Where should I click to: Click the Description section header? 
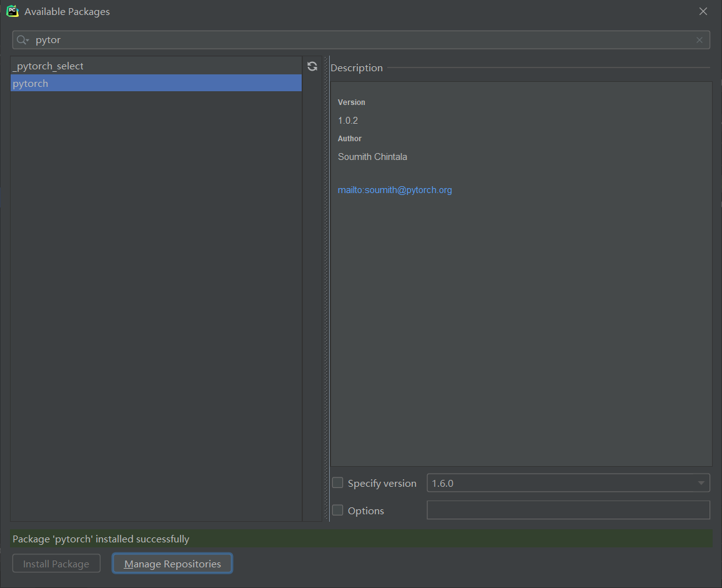point(357,67)
